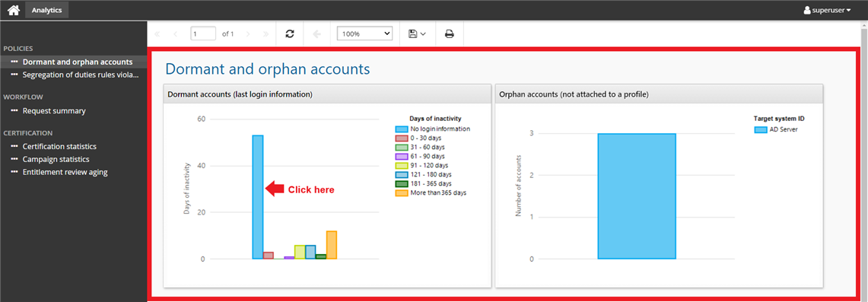Refresh the report
The image size is (868, 302).
point(290,33)
